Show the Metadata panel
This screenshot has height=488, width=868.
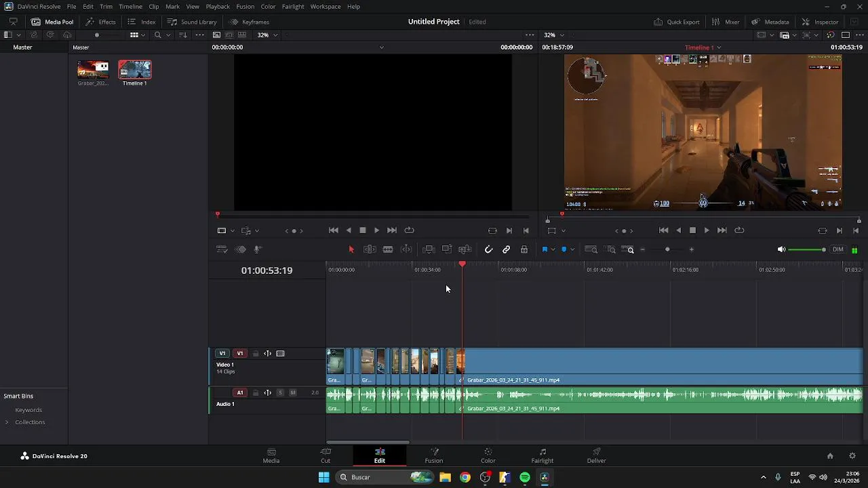pos(770,22)
